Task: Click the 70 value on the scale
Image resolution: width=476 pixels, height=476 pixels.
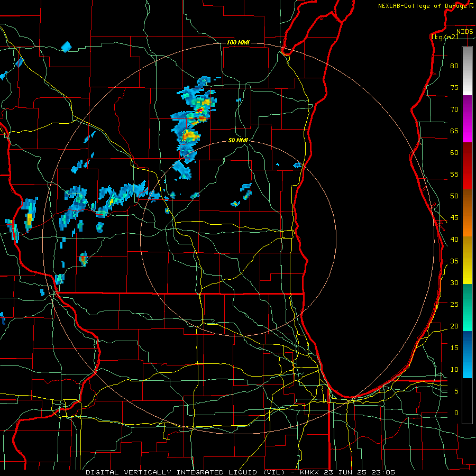Action: click(x=454, y=109)
